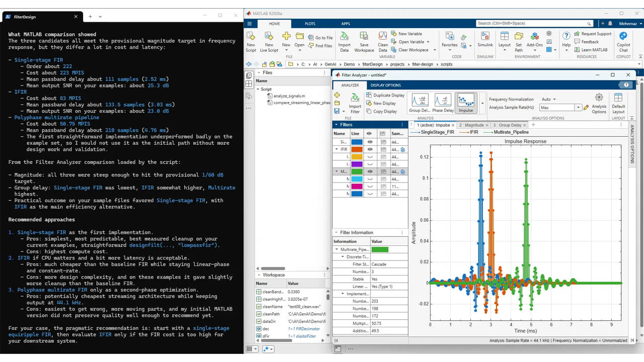
Task: Collapse the Filter Information panel
Action: click(336, 232)
